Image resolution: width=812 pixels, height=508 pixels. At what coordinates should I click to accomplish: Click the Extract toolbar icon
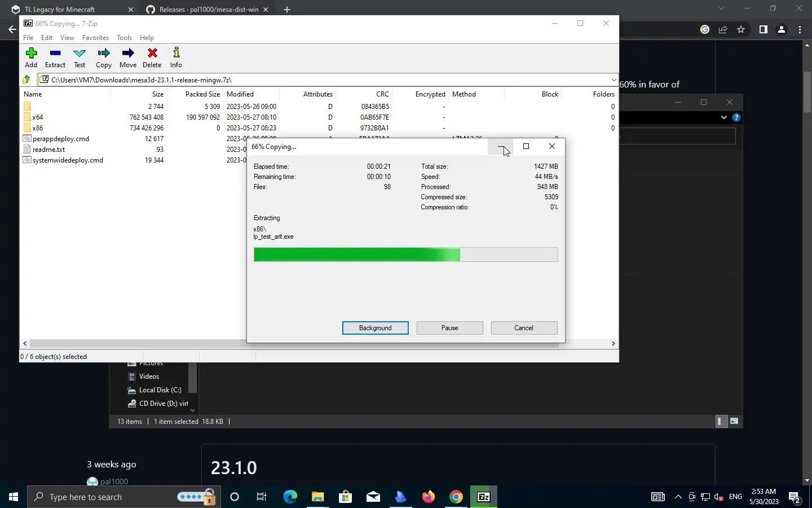55,58
